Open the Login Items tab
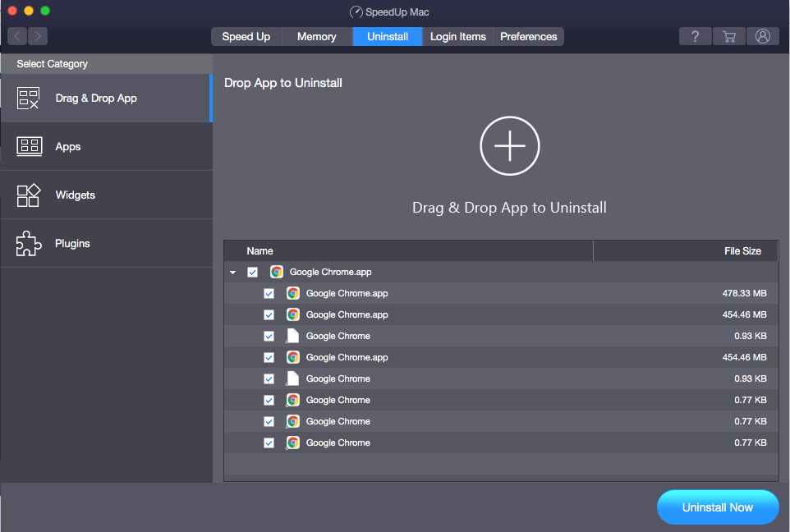Image resolution: width=790 pixels, height=532 pixels. coord(458,36)
